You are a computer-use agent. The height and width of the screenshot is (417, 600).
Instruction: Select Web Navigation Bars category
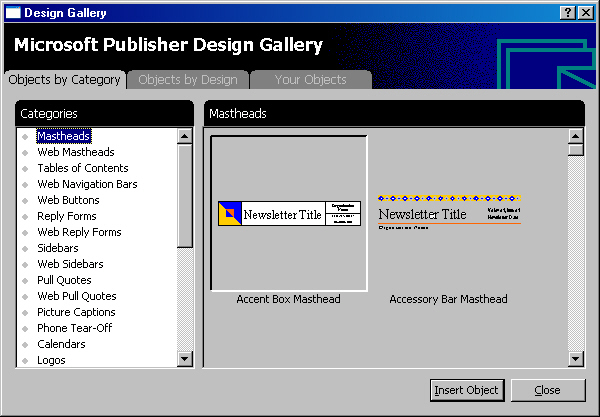87,184
